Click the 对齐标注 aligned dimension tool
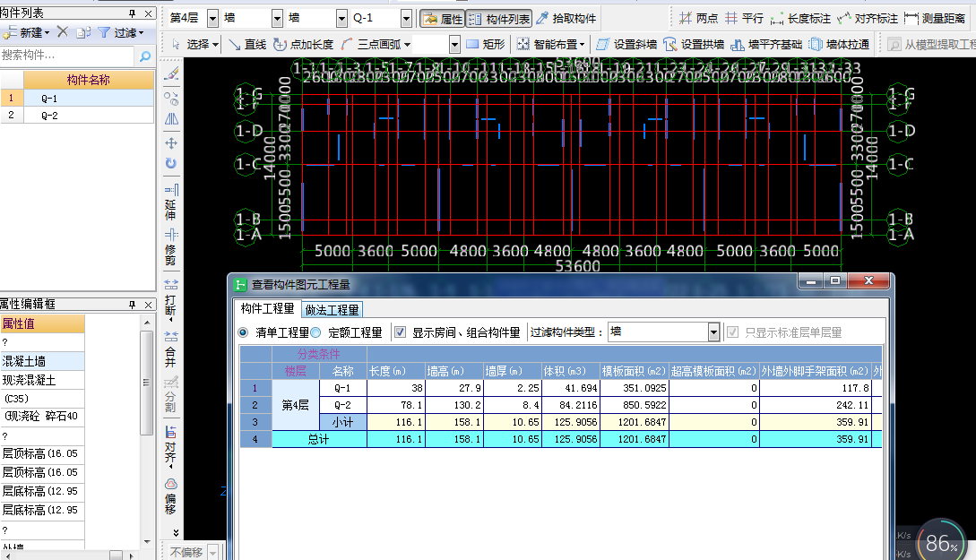Screen dimensions: 976x560 (x=867, y=19)
